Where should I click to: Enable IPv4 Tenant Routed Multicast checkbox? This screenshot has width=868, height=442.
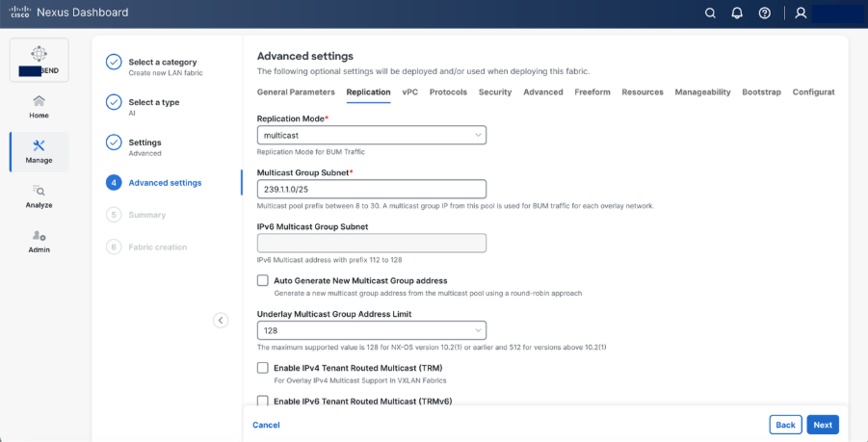point(263,368)
